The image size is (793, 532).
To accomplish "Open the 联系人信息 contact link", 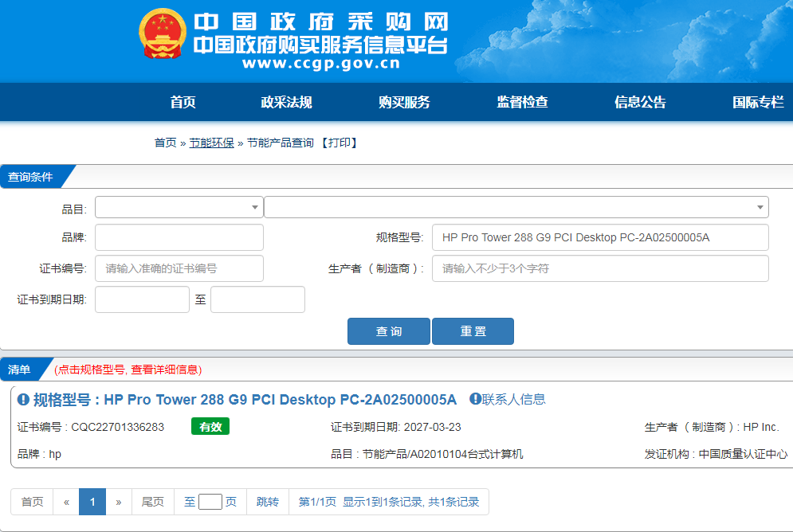I will (x=514, y=399).
